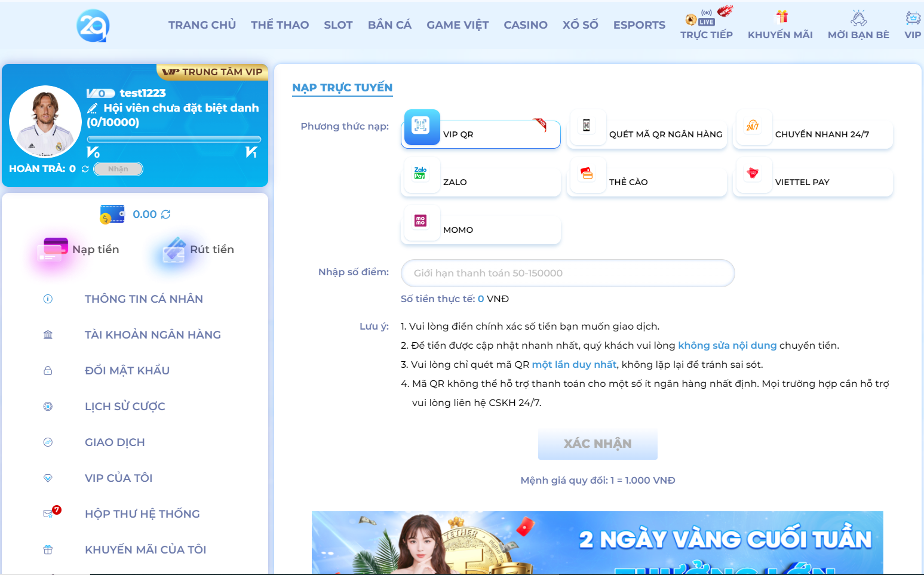The image size is (924, 575).
Task: Click the Viettel Pay icon
Action: [754, 175]
